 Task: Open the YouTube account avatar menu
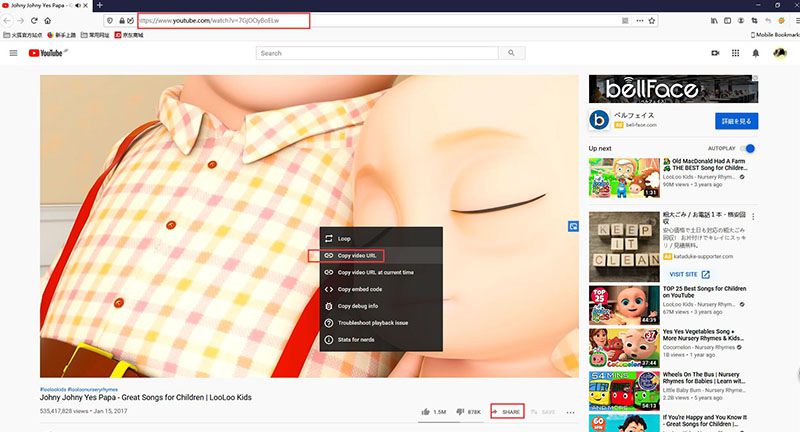pos(780,53)
